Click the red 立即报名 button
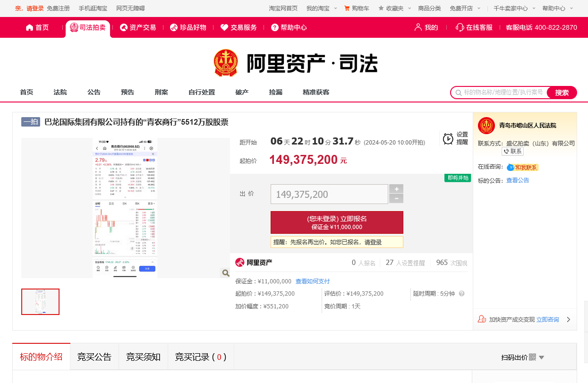Viewport: 588px width, 383px height. click(x=337, y=222)
